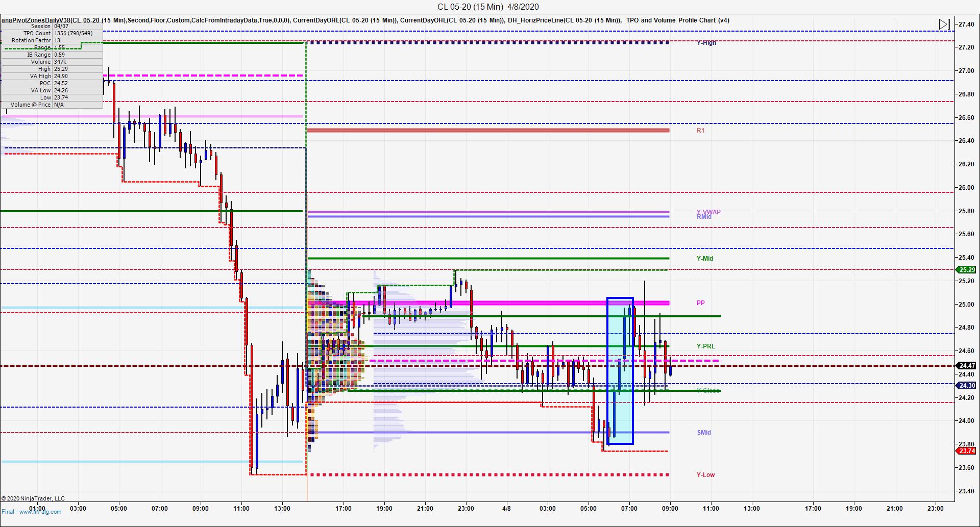
Task: Click the 25.60 price axis label
Action: coord(966,234)
